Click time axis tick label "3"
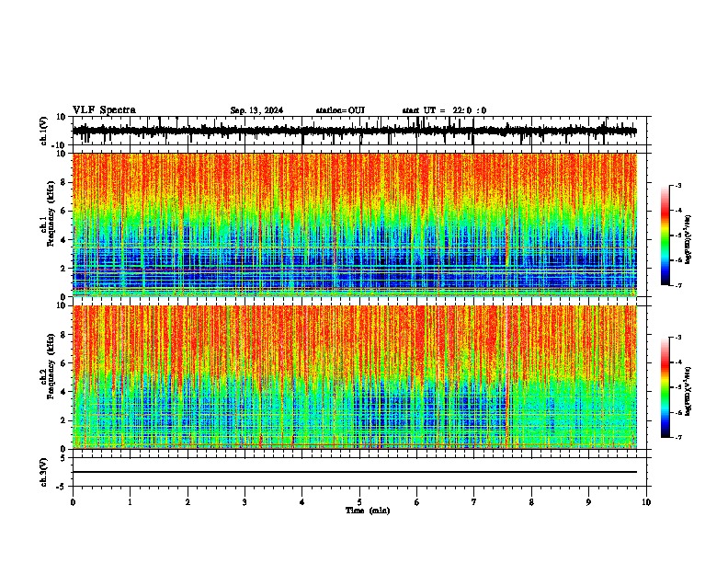Screen dimensions: 728x563 pyautogui.click(x=245, y=502)
